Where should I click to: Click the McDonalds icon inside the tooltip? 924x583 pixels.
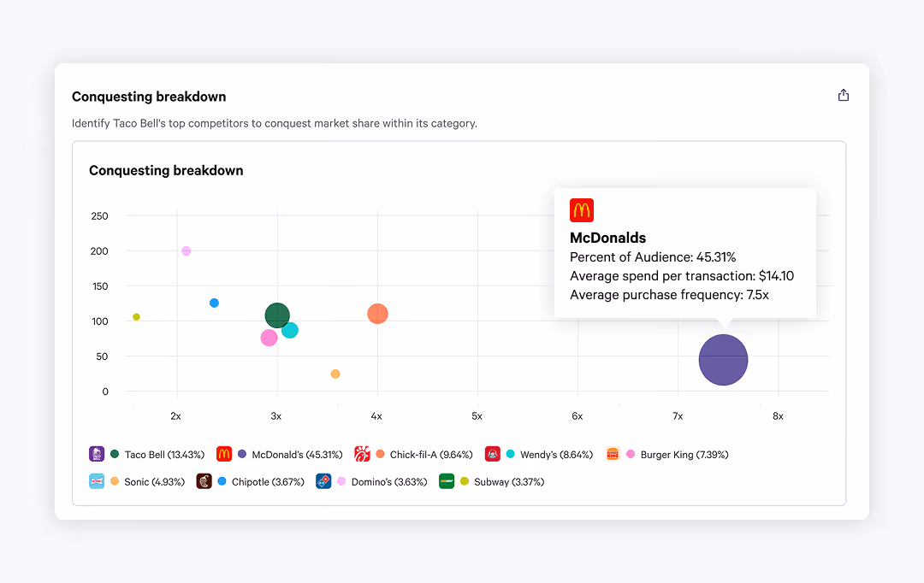[x=582, y=209]
